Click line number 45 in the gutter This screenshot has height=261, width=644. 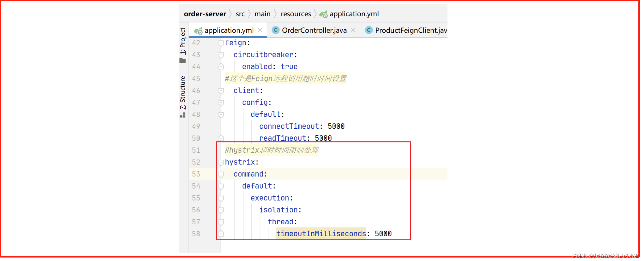pos(196,79)
